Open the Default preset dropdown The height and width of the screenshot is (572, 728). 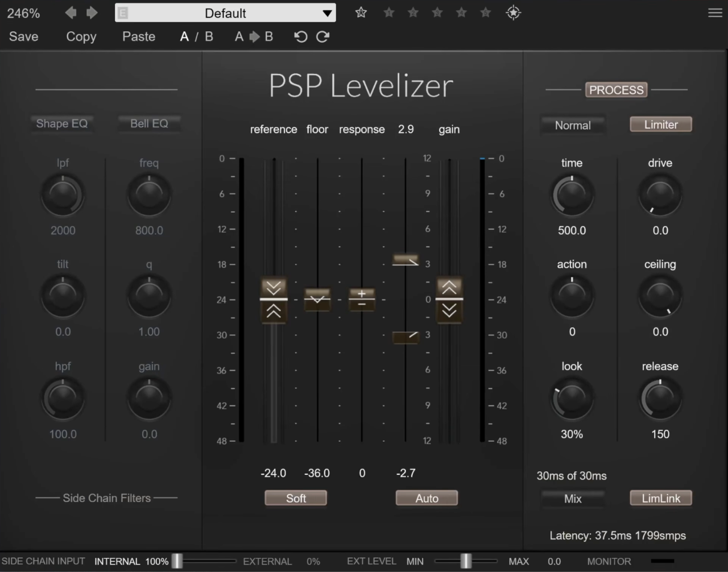(x=225, y=13)
